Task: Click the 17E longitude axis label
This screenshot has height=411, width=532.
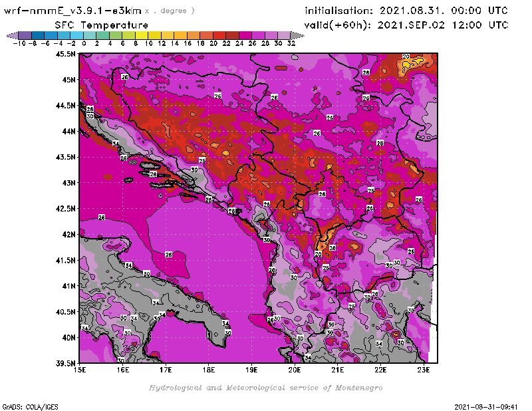Action: (x=166, y=370)
